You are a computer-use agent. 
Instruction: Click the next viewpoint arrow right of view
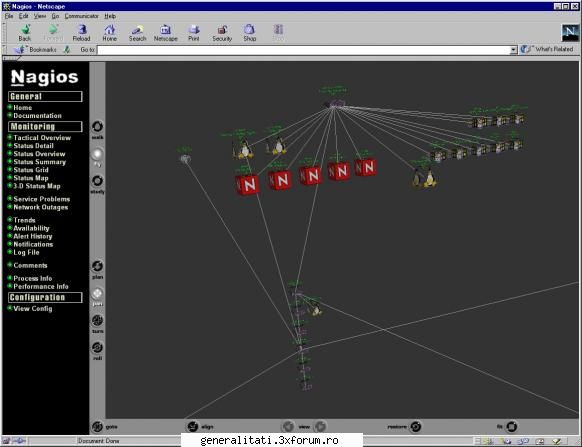tap(321, 426)
